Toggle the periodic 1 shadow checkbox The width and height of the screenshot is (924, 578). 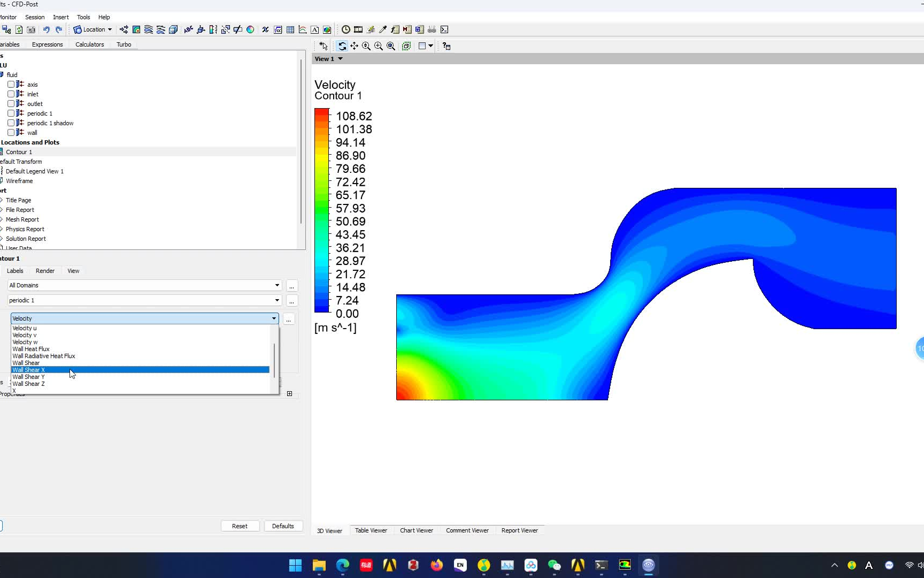pos(12,123)
